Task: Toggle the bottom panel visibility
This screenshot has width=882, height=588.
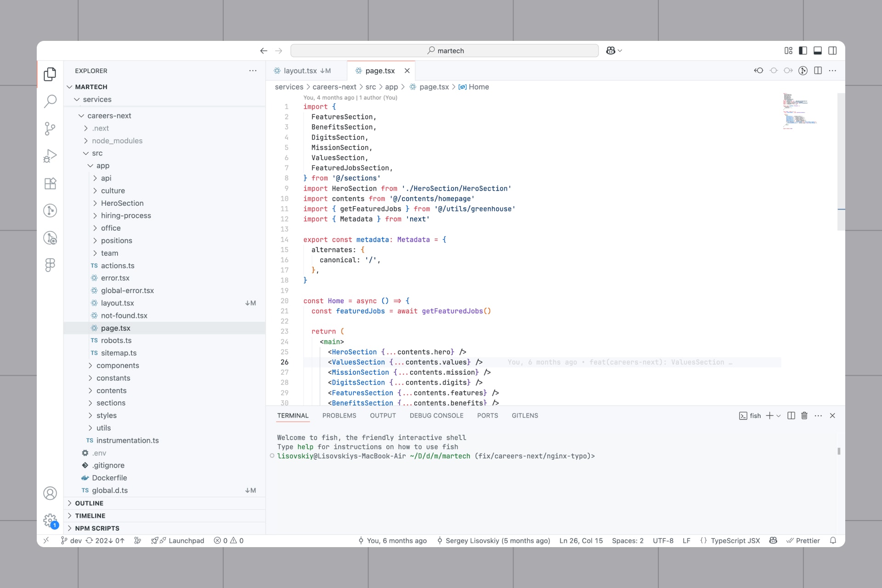Action: tap(818, 51)
